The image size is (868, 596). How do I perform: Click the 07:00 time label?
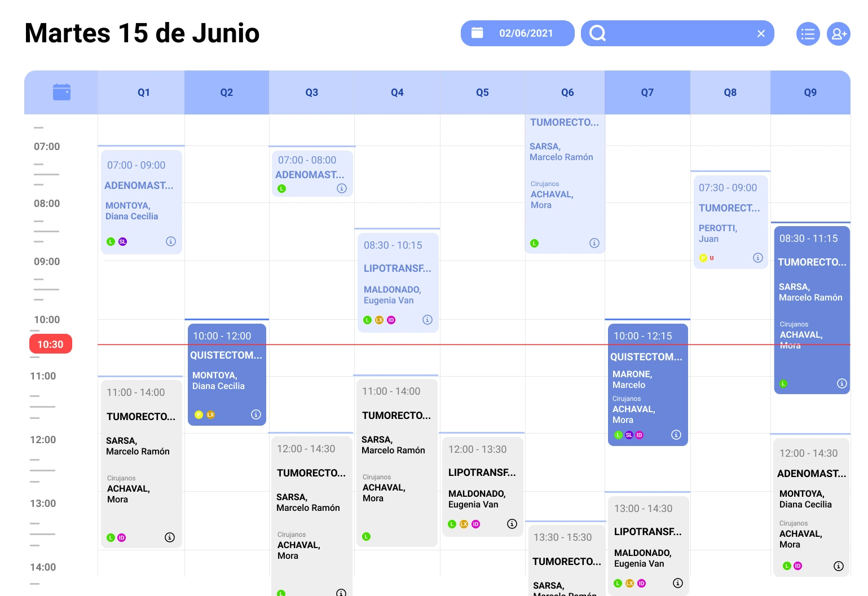coord(47,147)
